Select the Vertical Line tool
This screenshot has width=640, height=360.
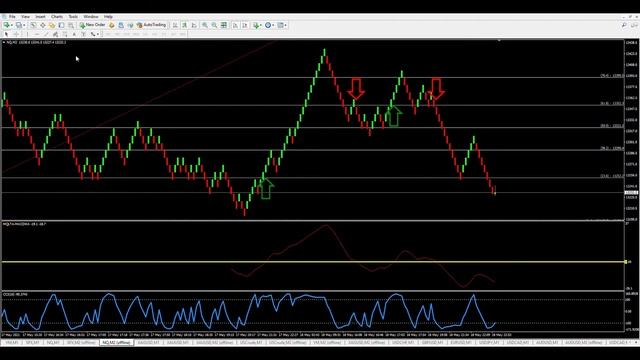tap(27, 34)
